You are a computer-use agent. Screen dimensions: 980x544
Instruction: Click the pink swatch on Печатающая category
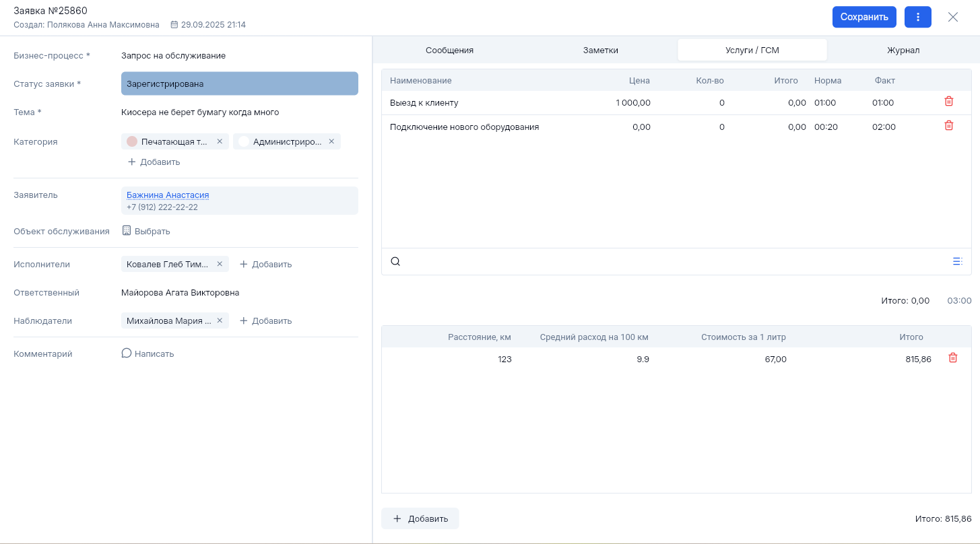[132, 141]
